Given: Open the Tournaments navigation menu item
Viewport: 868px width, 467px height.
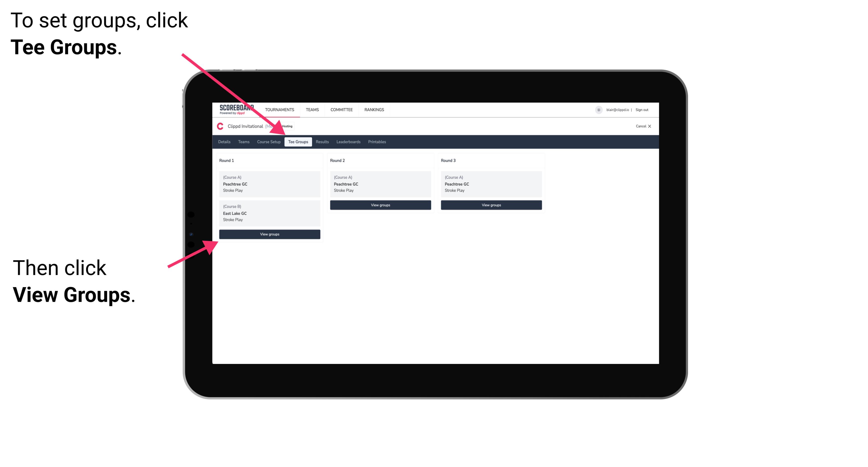Looking at the screenshot, I should [280, 110].
